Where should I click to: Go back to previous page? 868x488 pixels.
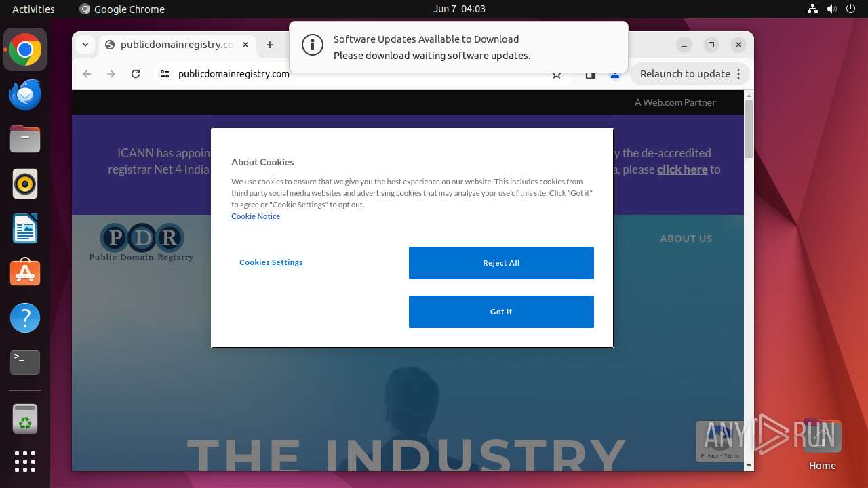(x=87, y=74)
